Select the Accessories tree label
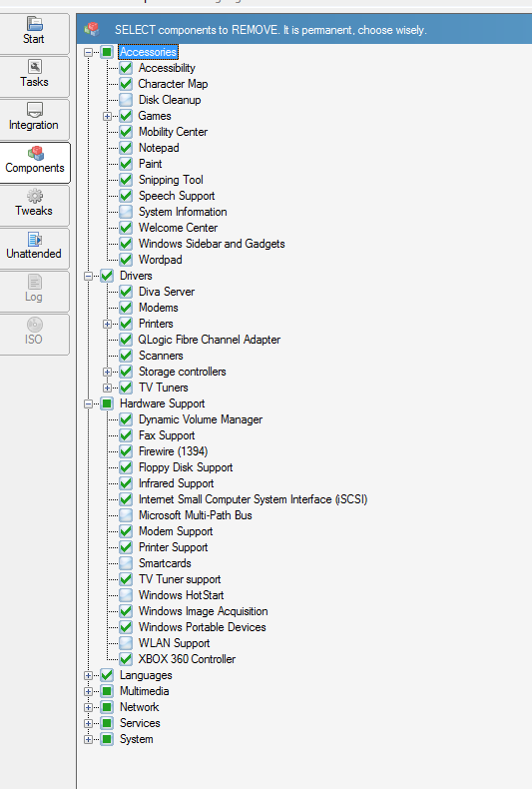Image resolution: width=532 pixels, height=789 pixels. (x=148, y=52)
